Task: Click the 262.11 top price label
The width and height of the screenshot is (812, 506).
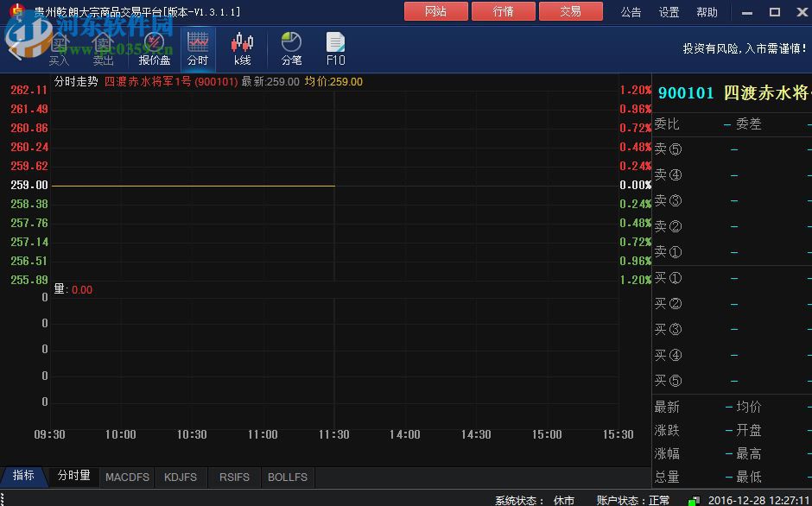Action: click(x=29, y=90)
